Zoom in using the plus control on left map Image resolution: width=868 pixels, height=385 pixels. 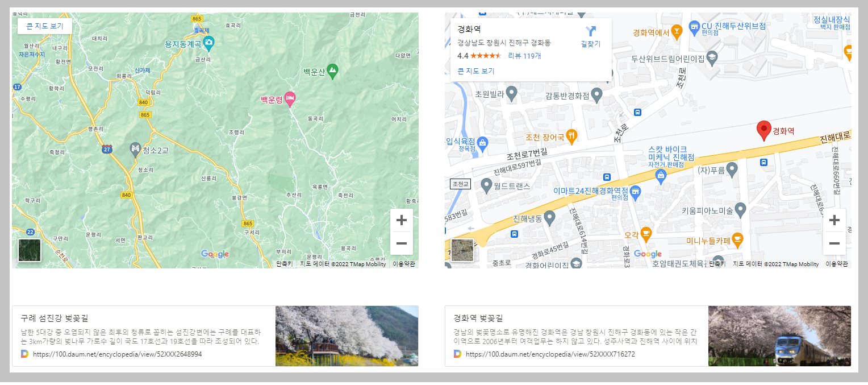[402, 220]
